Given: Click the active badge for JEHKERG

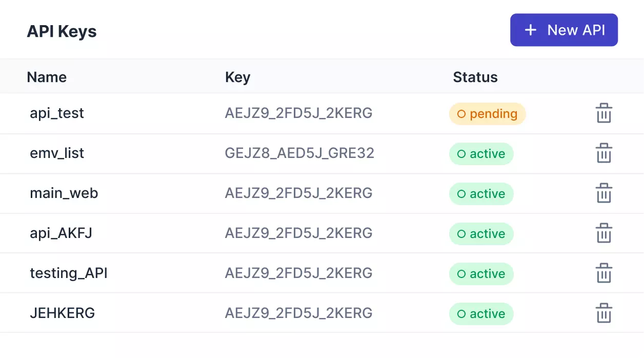Looking at the screenshot, I should click(x=481, y=314).
